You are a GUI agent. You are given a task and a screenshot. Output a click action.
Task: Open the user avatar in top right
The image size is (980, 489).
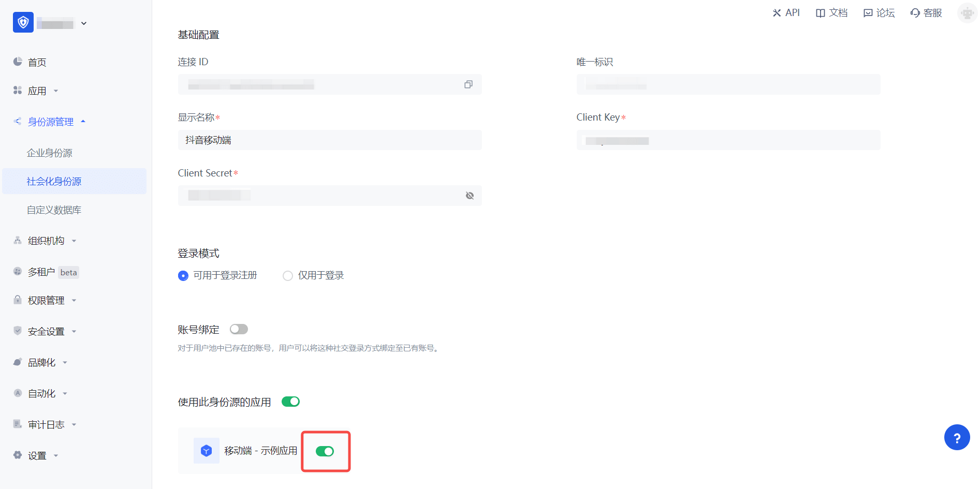click(x=967, y=13)
